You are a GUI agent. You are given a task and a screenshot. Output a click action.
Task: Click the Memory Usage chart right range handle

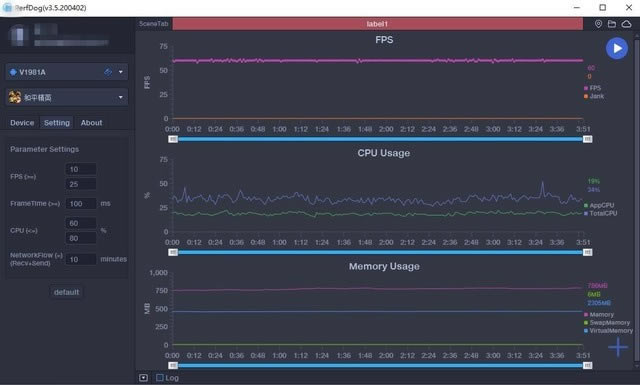(x=587, y=365)
